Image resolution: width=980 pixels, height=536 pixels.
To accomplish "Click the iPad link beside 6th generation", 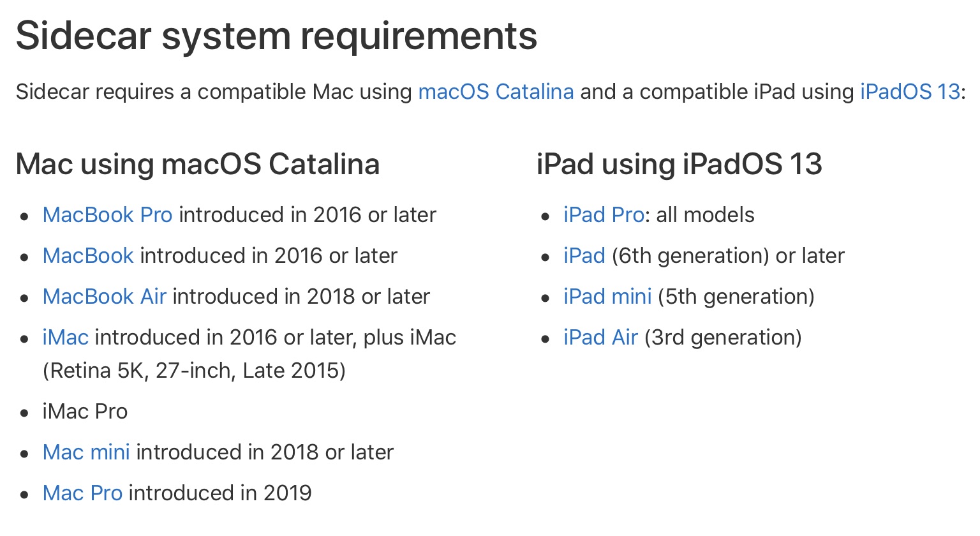I will tap(584, 256).
